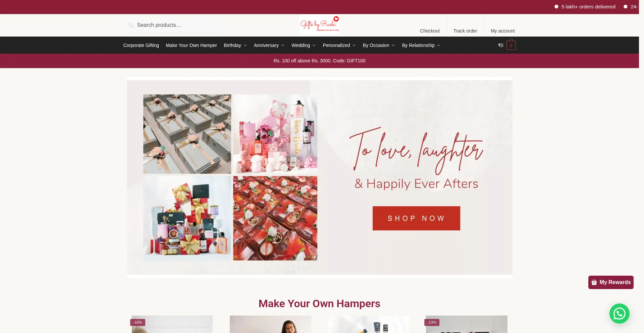Open the Wedding menu item
Image resolution: width=644 pixels, height=333 pixels.
pyautogui.click(x=301, y=45)
